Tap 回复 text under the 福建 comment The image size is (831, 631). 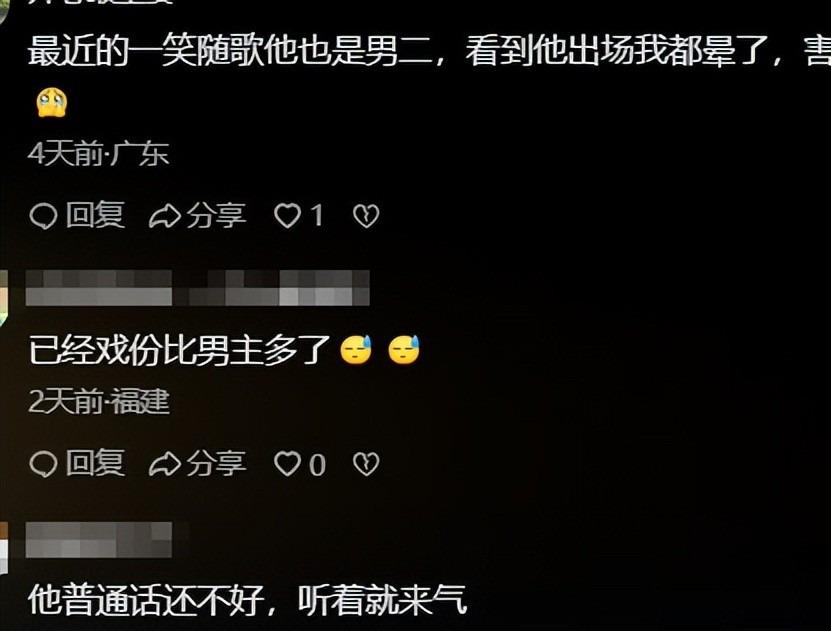click(x=95, y=463)
